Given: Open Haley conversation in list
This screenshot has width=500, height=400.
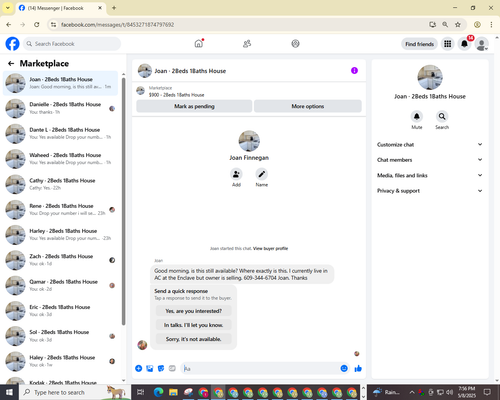Looking at the screenshot, I should click(60, 361).
